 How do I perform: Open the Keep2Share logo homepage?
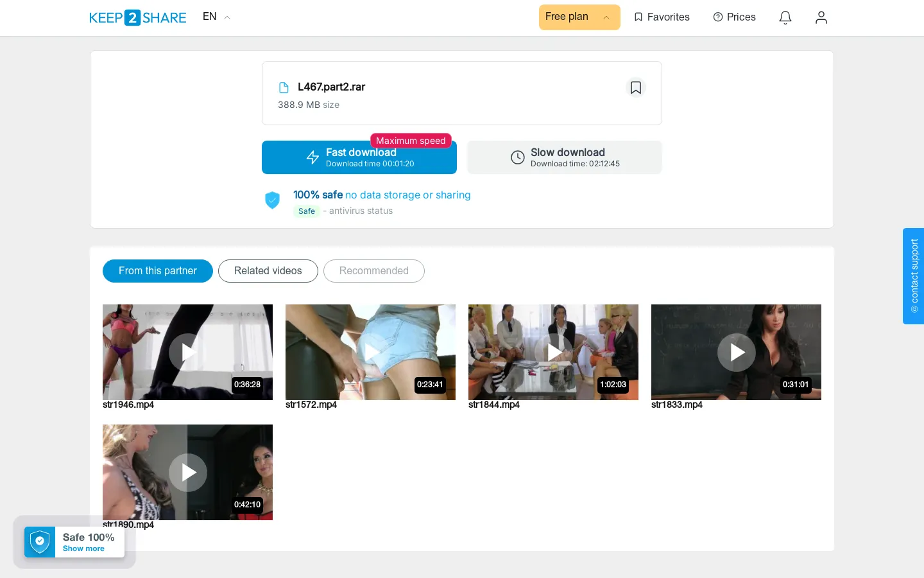137,17
